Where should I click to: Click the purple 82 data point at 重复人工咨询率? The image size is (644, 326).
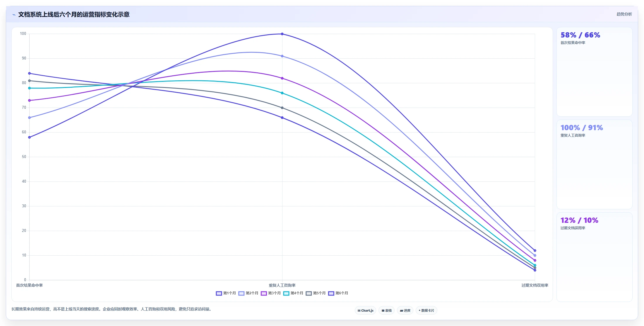282,78
